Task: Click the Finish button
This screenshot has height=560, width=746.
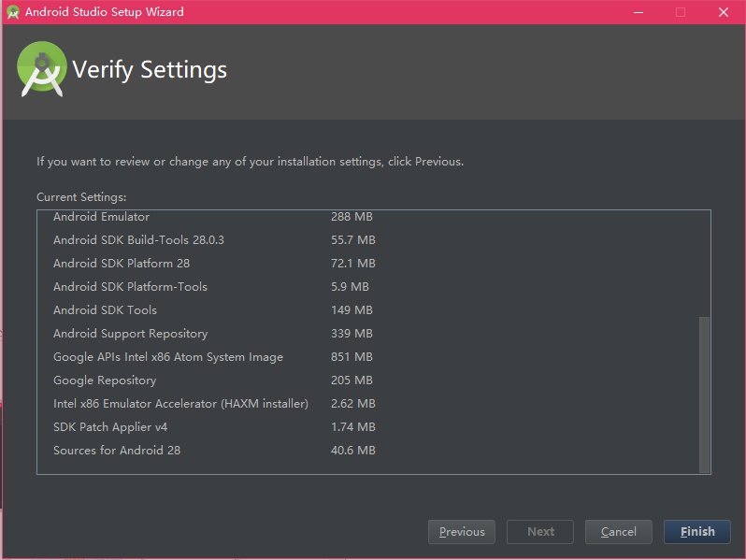Action: pyautogui.click(x=697, y=531)
